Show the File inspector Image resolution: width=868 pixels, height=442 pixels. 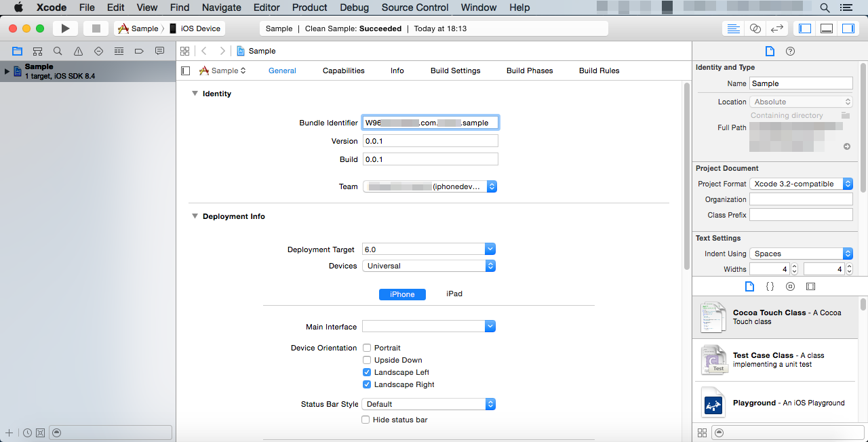tap(770, 52)
